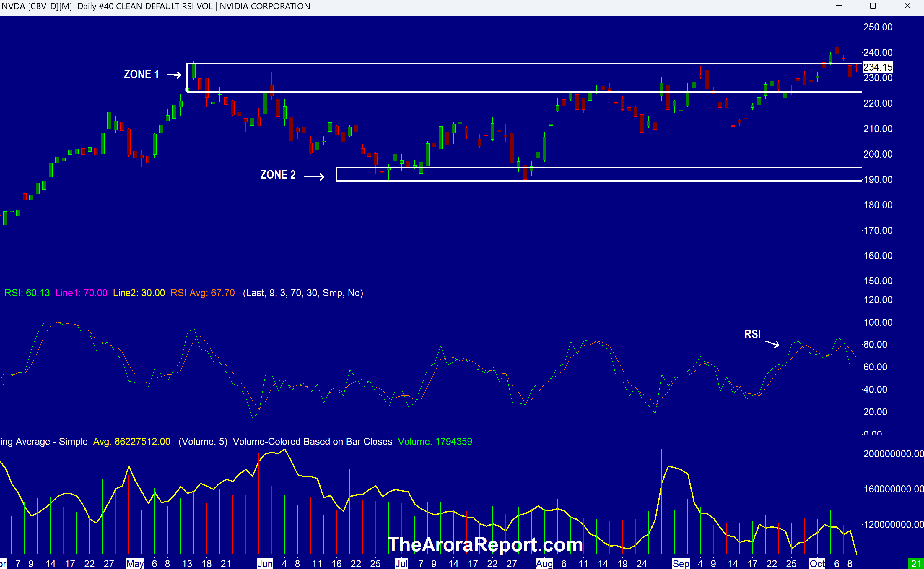Select the 234.15 current price label
Viewport: 924px width, 569px height.
[878, 67]
